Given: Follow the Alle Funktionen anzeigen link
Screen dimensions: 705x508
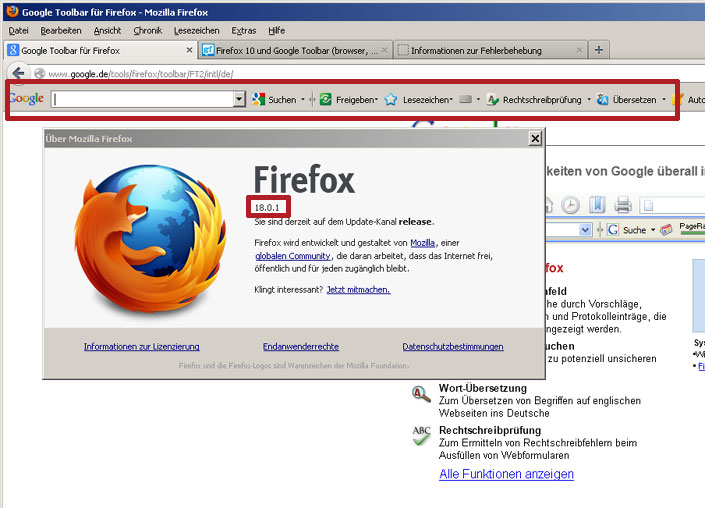Looking at the screenshot, I should pos(506,474).
